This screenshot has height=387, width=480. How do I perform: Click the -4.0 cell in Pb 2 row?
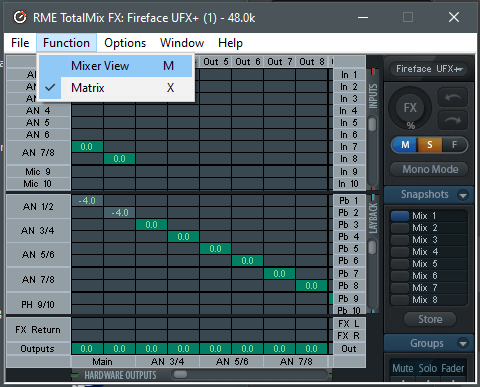pos(119,213)
